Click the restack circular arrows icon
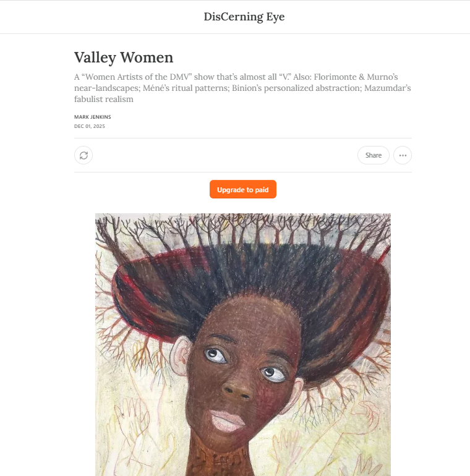 tap(83, 155)
